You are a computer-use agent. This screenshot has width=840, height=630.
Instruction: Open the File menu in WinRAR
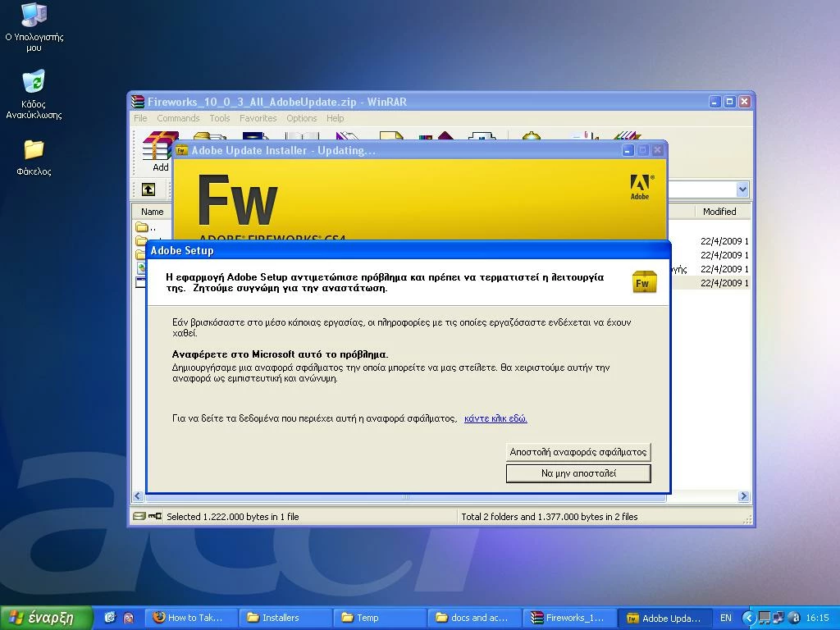(x=140, y=118)
